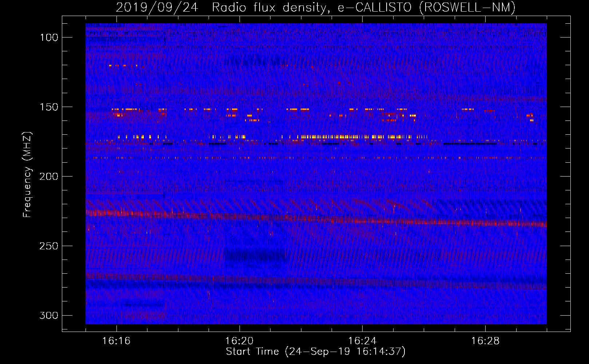Click the 250 frequency tick label

tap(49, 246)
